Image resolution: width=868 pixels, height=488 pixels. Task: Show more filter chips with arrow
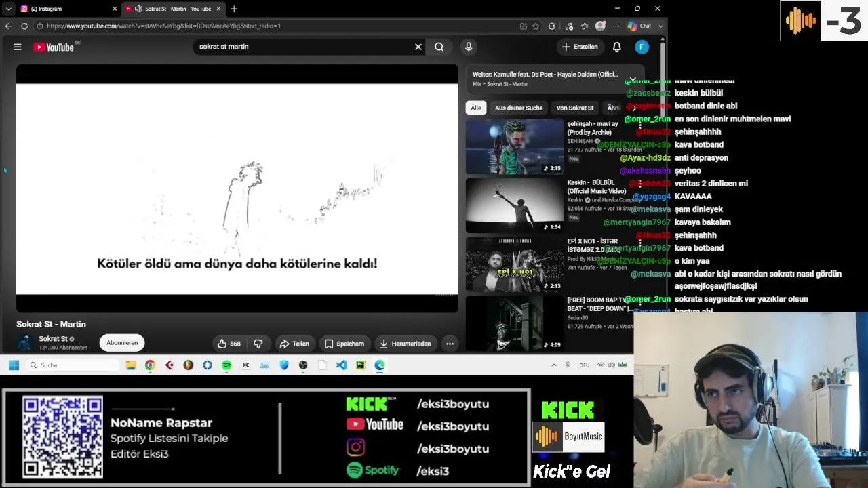pos(635,108)
